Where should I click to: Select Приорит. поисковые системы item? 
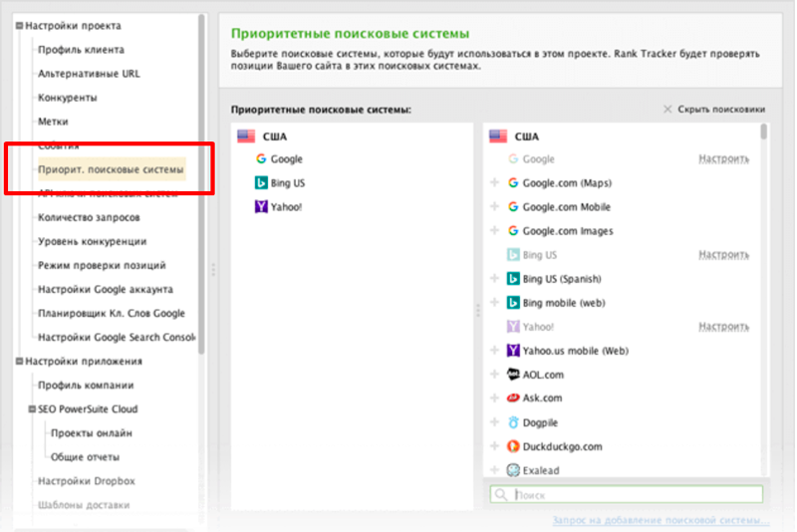(x=111, y=169)
